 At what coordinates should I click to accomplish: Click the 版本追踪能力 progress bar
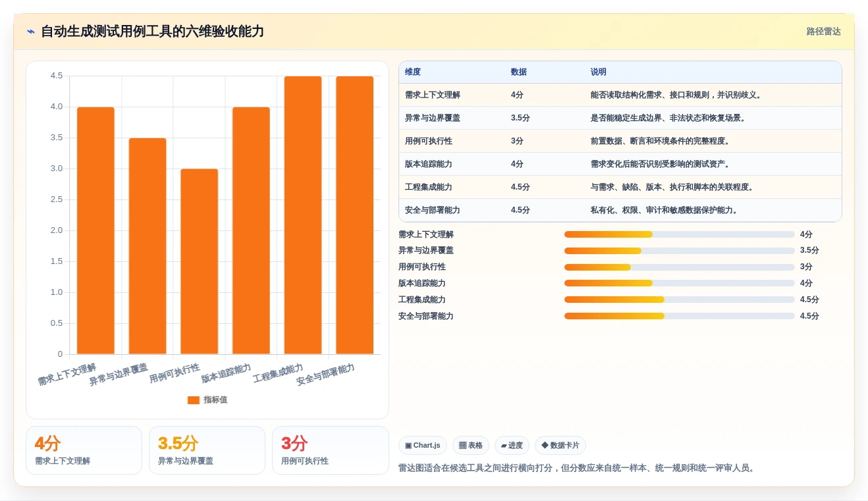coord(680,283)
